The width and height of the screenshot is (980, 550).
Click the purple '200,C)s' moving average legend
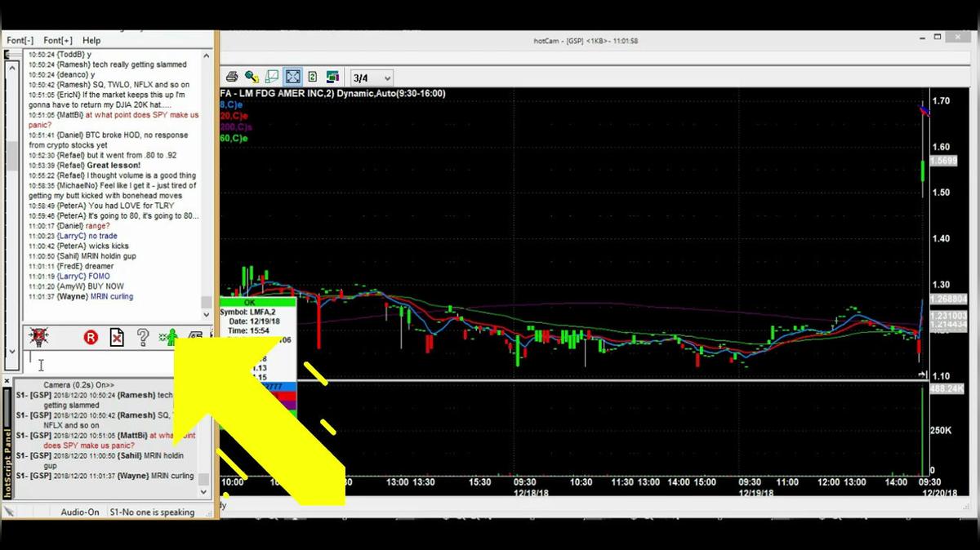coord(236,127)
